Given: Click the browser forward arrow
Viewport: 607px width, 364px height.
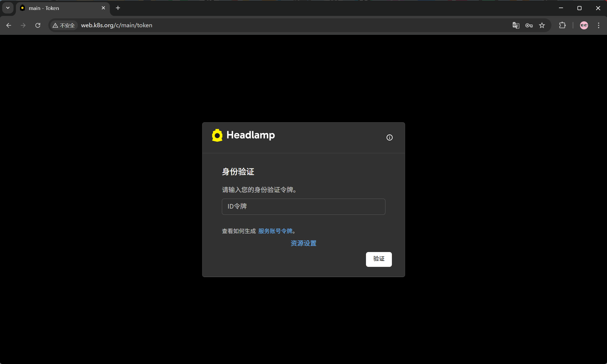Looking at the screenshot, I should pyautogui.click(x=23, y=25).
